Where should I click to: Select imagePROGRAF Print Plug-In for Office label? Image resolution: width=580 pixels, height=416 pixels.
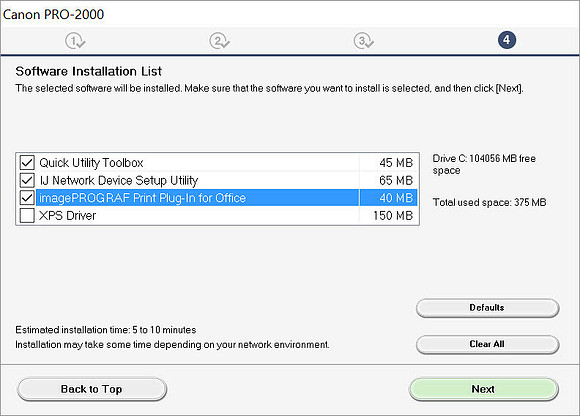point(142,198)
